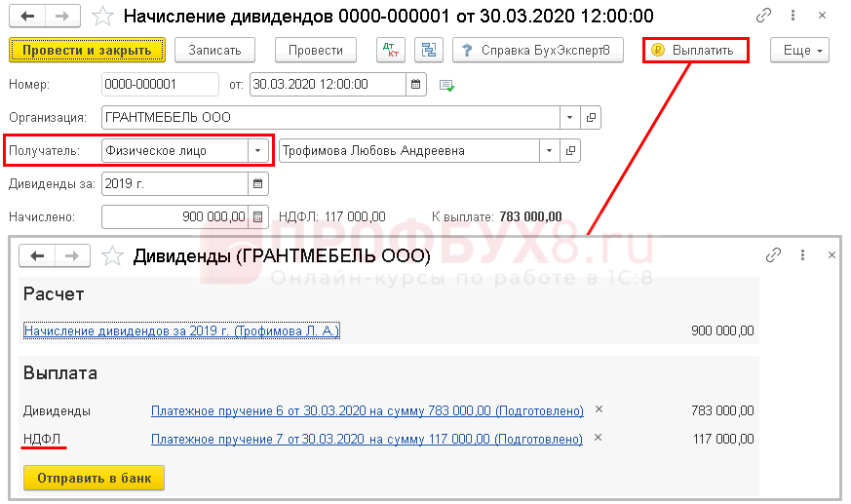Expand the Организация dropdown list
The image size is (851, 504).
point(569,117)
